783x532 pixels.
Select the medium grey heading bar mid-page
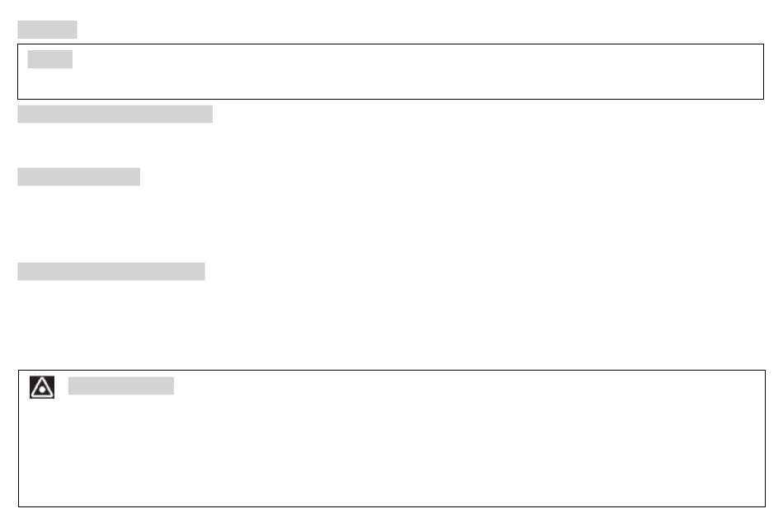coord(78,177)
